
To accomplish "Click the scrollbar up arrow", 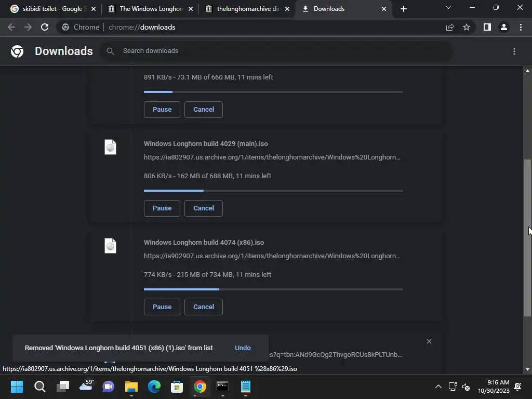I will tap(527, 71).
